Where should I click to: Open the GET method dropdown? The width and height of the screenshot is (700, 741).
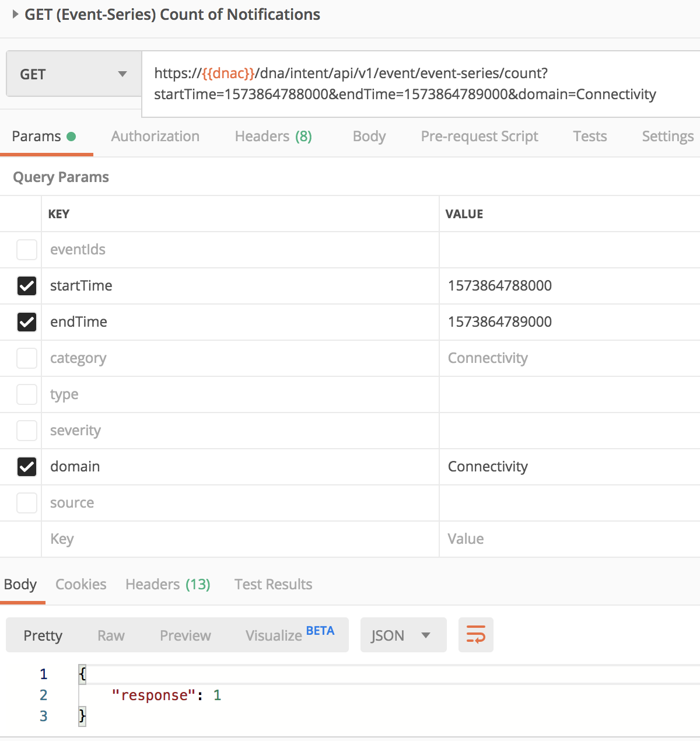pyautogui.click(x=73, y=74)
